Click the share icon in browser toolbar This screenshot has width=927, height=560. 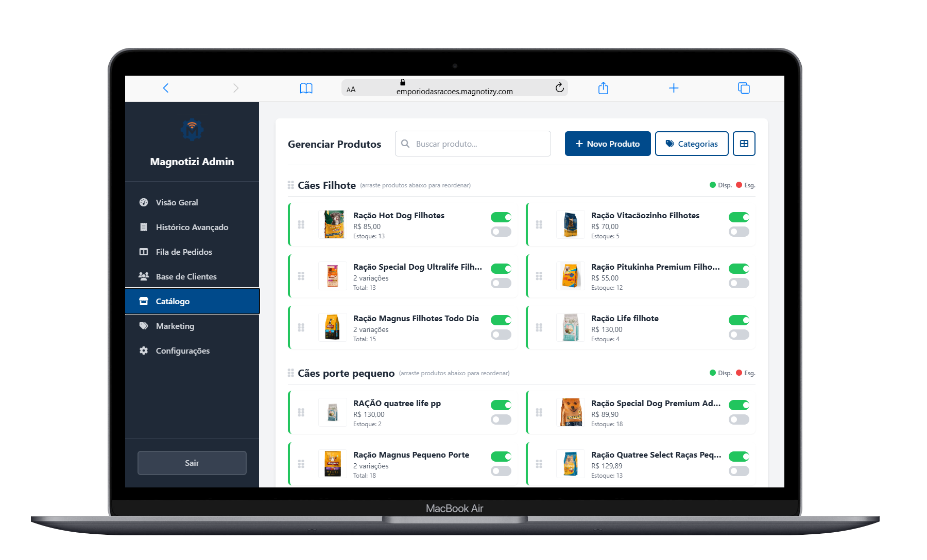(x=603, y=88)
